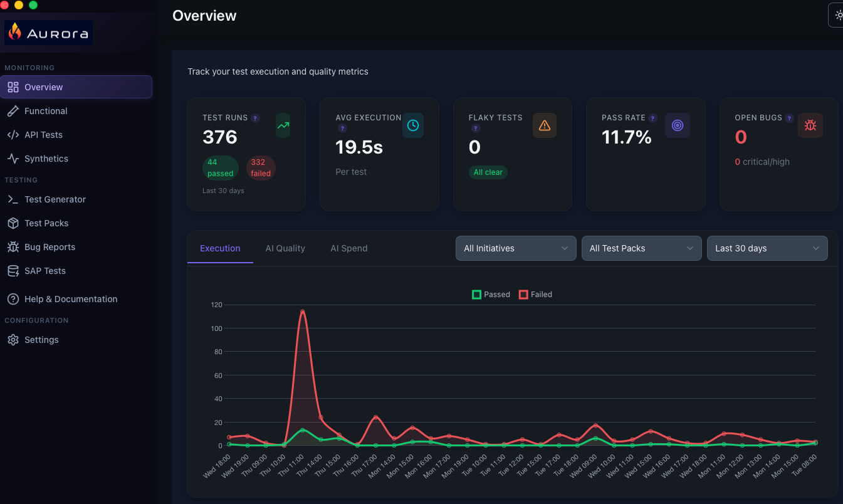Click the help tooltip icon beside PASS RATE
Viewport: 843px width, 504px height.
click(653, 118)
